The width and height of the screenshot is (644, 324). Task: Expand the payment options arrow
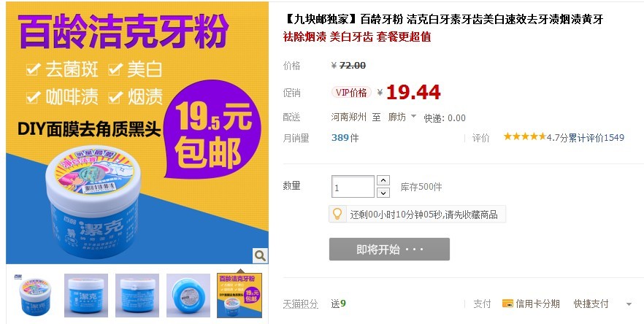[629, 304]
